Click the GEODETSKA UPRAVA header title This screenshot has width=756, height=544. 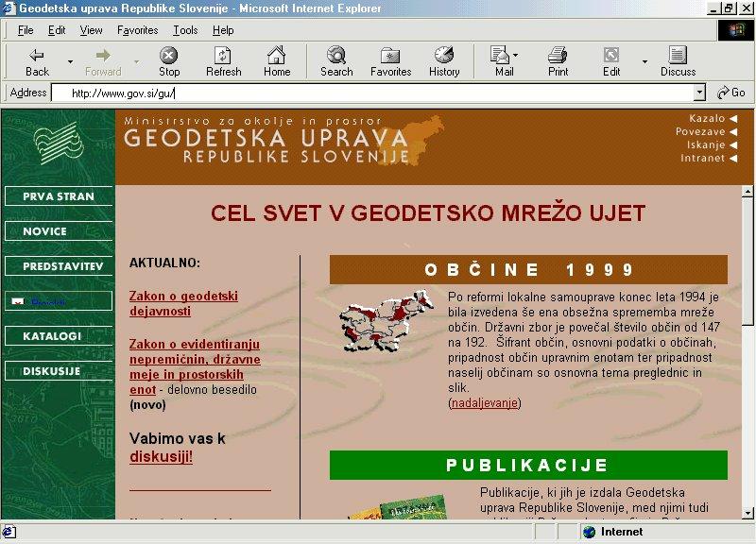point(266,138)
